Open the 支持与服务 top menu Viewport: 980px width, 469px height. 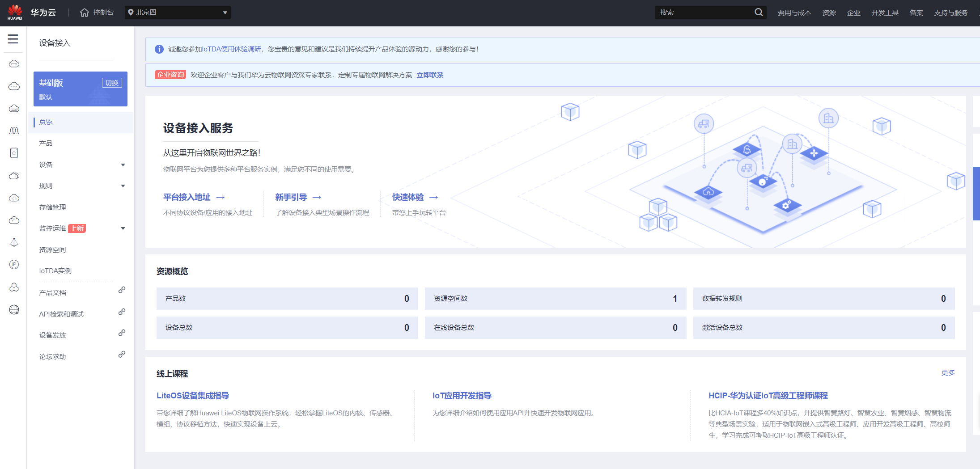click(950, 13)
